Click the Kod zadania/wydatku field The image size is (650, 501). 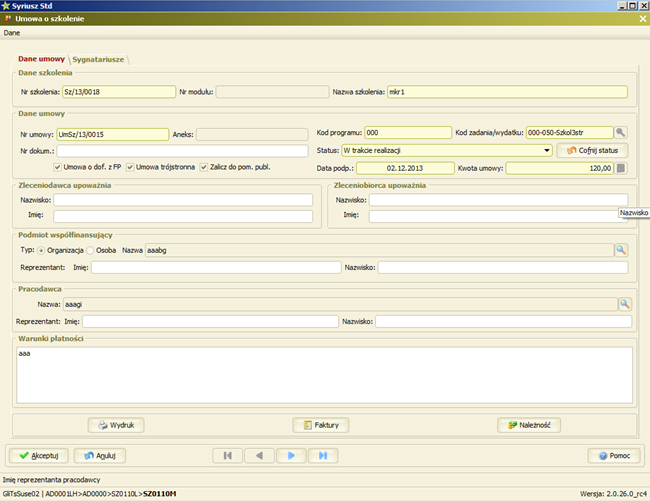570,133
